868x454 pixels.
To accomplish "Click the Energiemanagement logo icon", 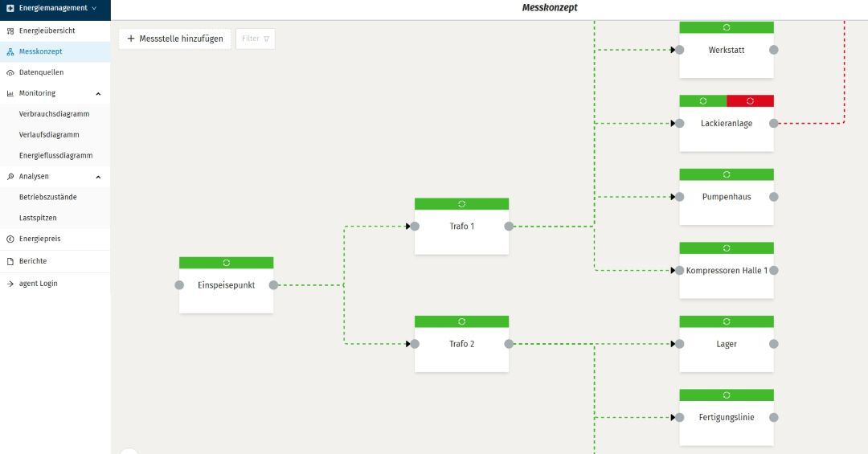I will click(x=10, y=8).
